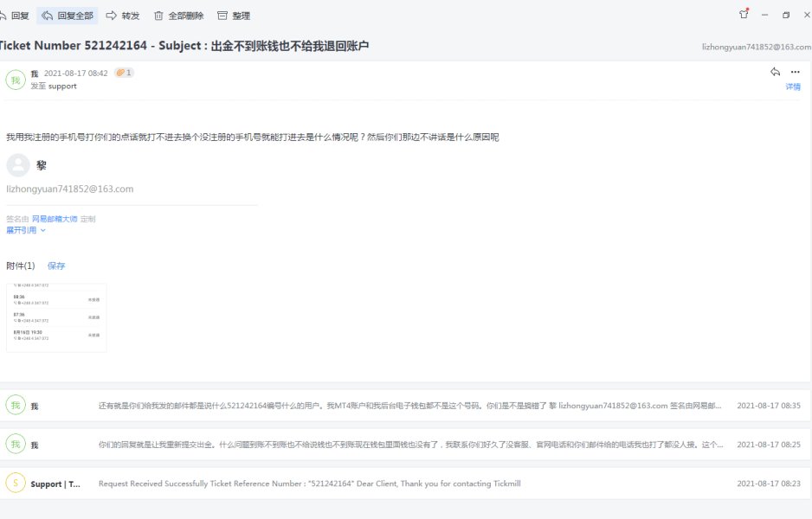Click the account email at top right
The width and height of the screenshot is (812, 519).
[x=757, y=47]
